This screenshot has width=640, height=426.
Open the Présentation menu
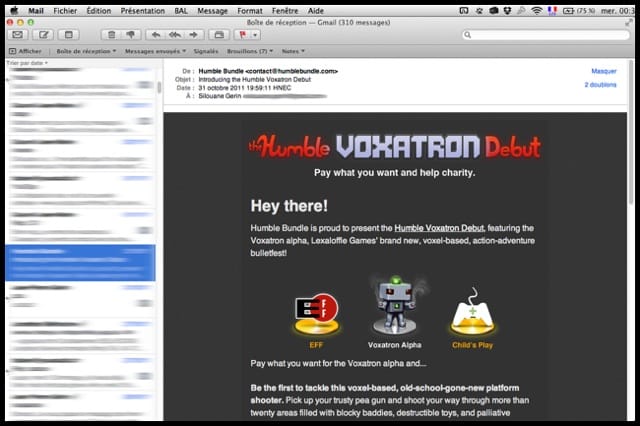coord(142,11)
